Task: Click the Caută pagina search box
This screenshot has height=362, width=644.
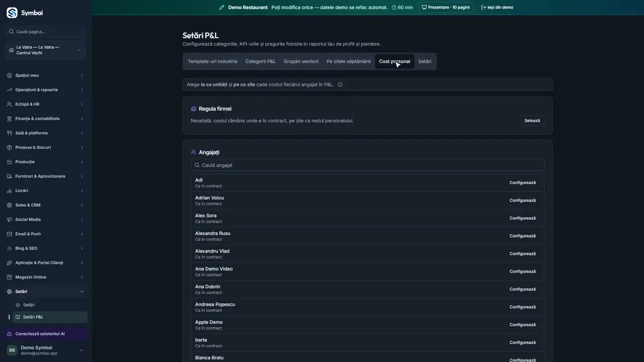Action: [45, 32]
